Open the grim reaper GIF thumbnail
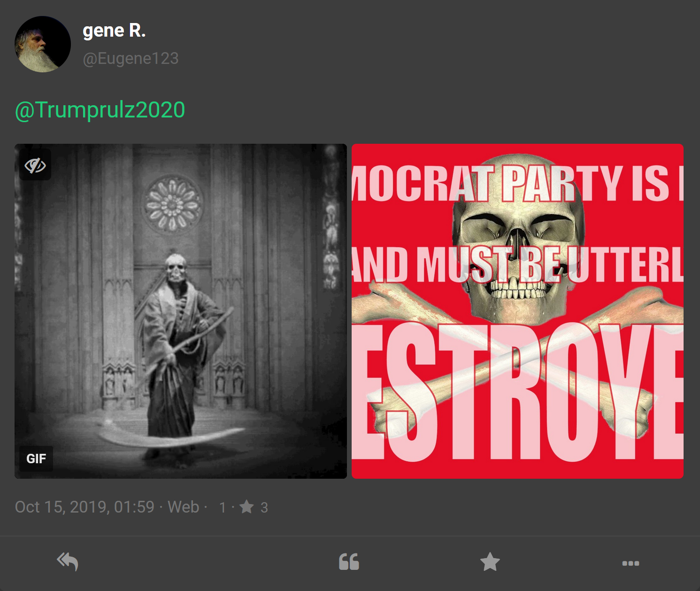700x591 pixels. [x=181, y=311]
